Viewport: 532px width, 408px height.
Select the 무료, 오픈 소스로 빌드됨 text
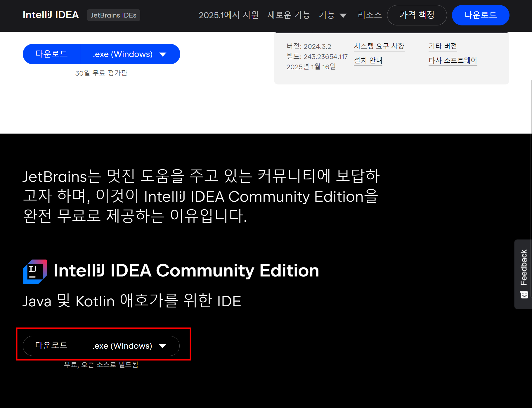tap(101, 365)
